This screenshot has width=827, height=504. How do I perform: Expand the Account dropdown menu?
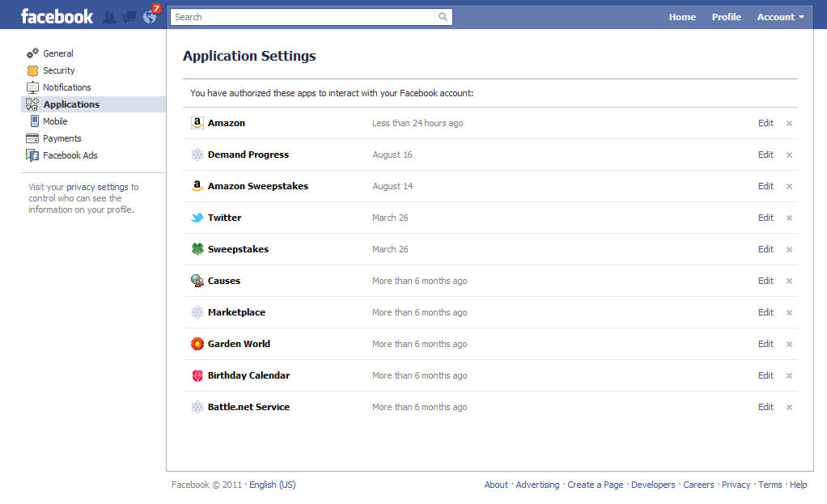(x=780, y=17)
